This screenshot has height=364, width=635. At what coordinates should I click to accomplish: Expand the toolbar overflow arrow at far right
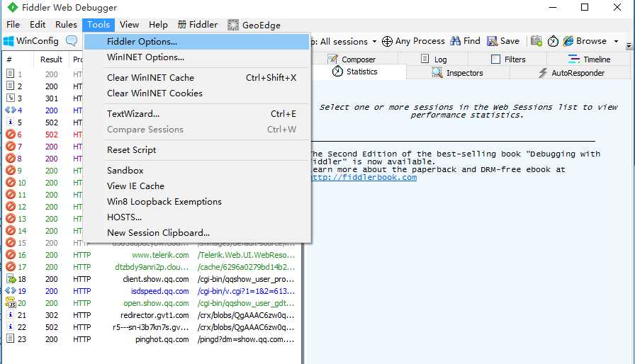(629, 46)
